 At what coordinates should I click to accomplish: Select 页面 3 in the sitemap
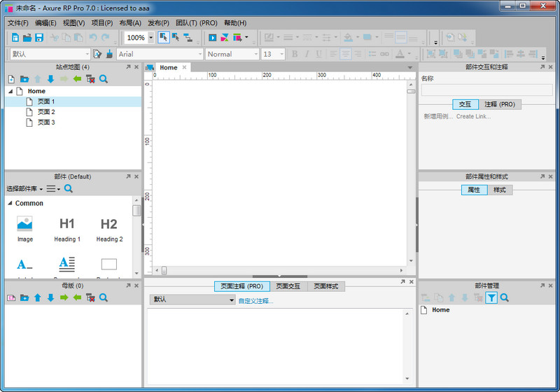[46, 122]
